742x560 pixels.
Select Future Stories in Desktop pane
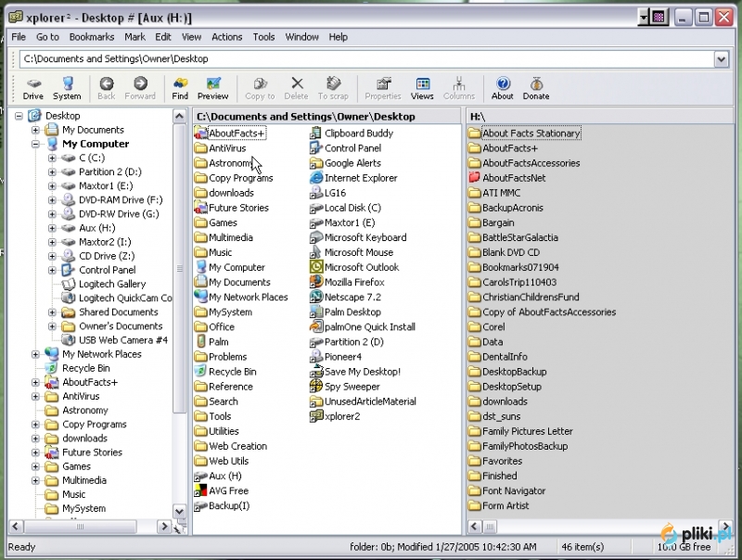pyautogui.click(x=232, y=208)
